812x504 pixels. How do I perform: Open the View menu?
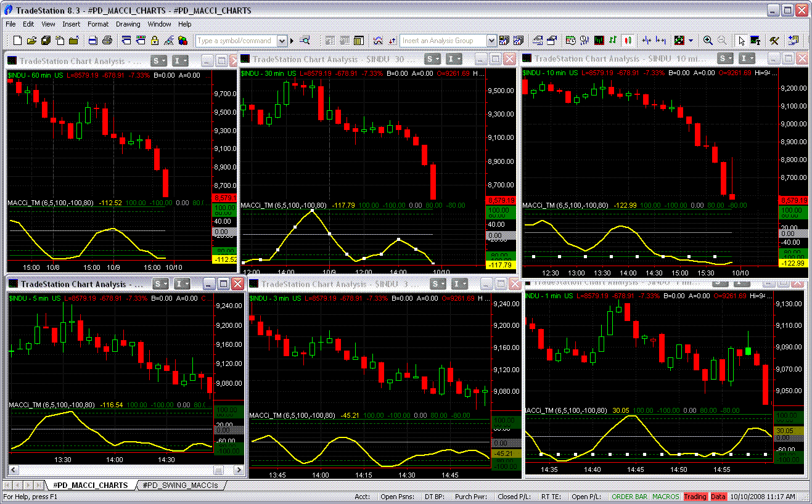pyautogui.click(x=49, y=24)
